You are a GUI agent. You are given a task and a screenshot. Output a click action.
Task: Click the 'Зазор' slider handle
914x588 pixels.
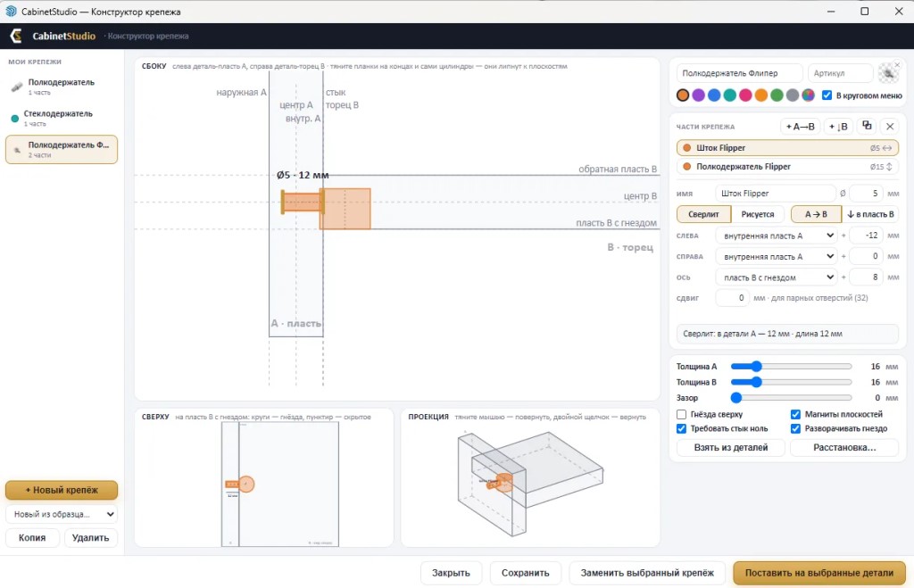pos(736,398)
